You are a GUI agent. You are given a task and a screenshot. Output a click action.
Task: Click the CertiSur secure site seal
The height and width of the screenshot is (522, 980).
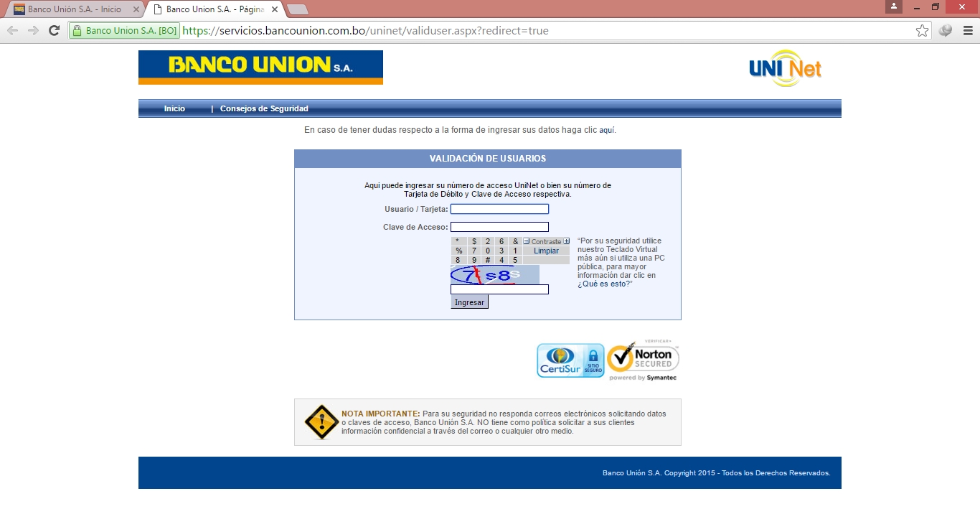click(x=571, y=360)
